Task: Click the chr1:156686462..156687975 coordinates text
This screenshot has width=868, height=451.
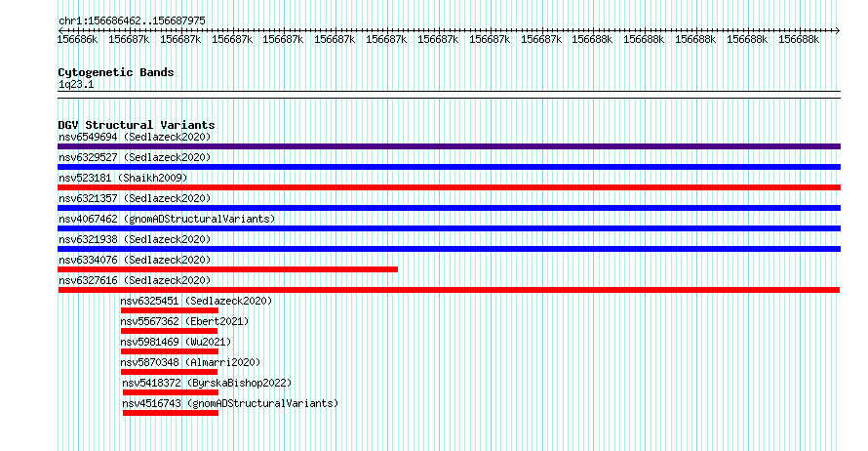Action: click(132, 20)
